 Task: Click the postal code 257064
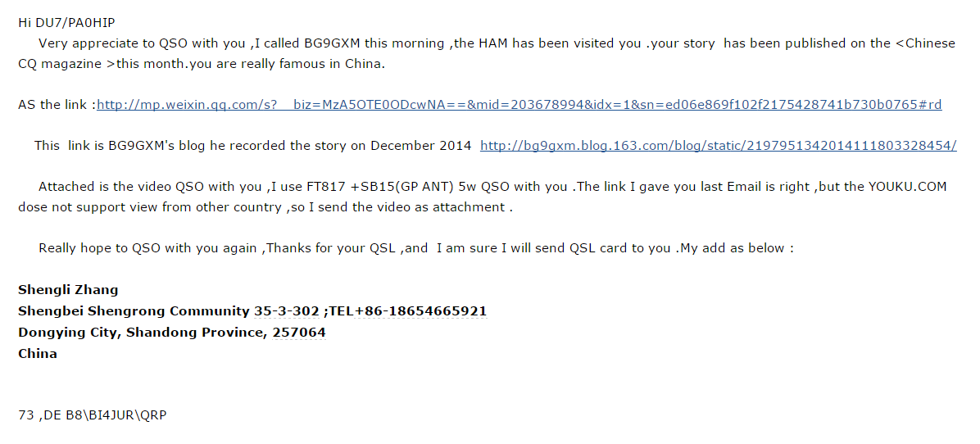[299, 333]
